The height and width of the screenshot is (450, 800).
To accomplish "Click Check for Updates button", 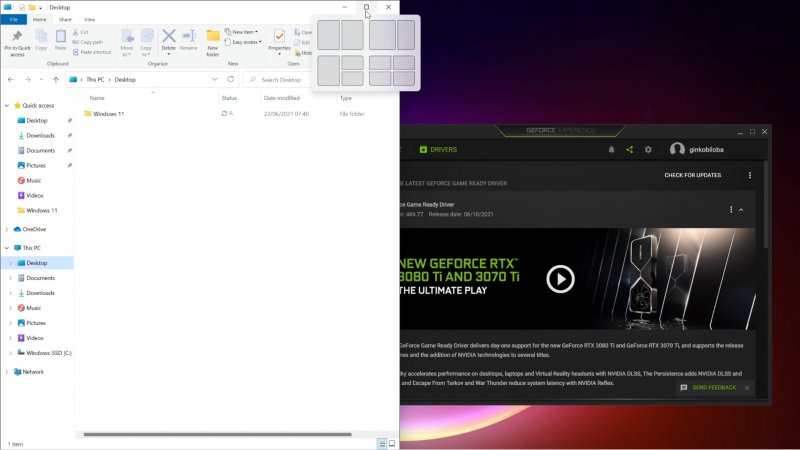I will coord(692,175).
